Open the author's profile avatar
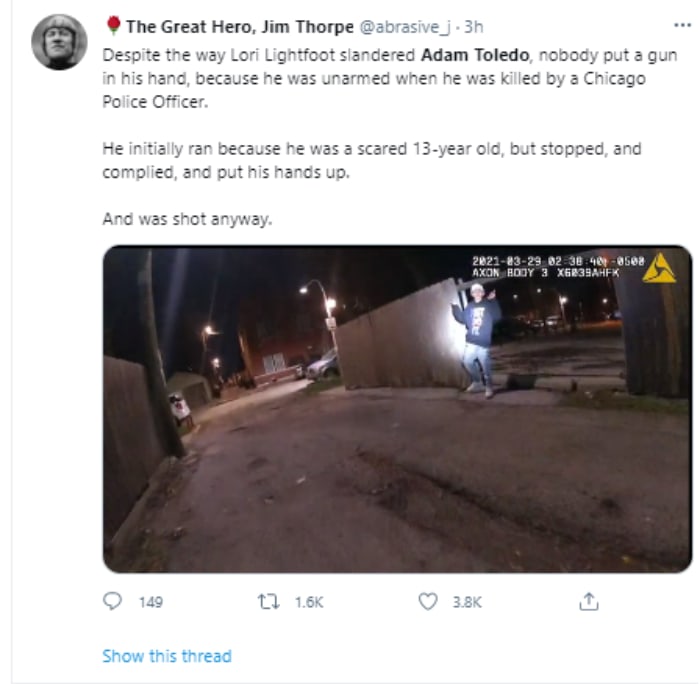The image size is (700, 684). (60, 43)
